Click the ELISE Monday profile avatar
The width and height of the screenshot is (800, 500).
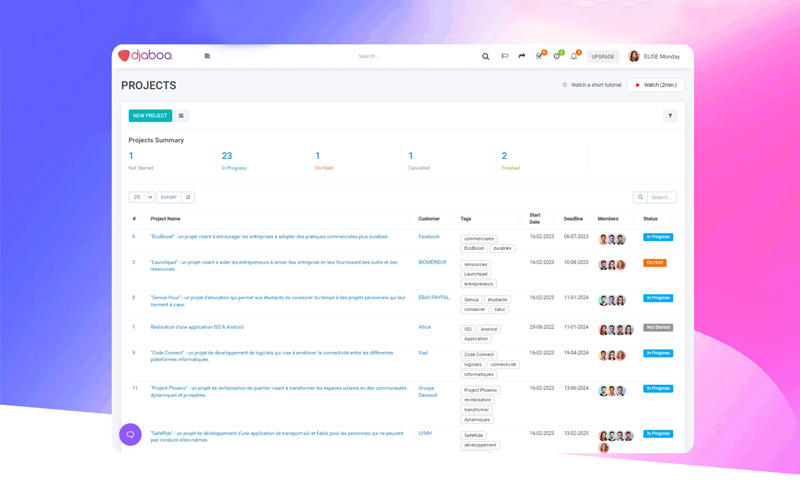tap(634, 56)
